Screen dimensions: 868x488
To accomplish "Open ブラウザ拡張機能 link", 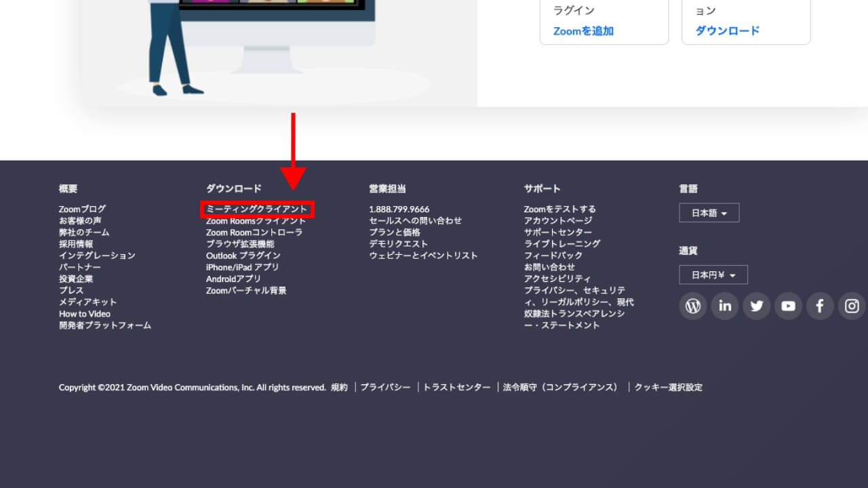I will (240, 244).
